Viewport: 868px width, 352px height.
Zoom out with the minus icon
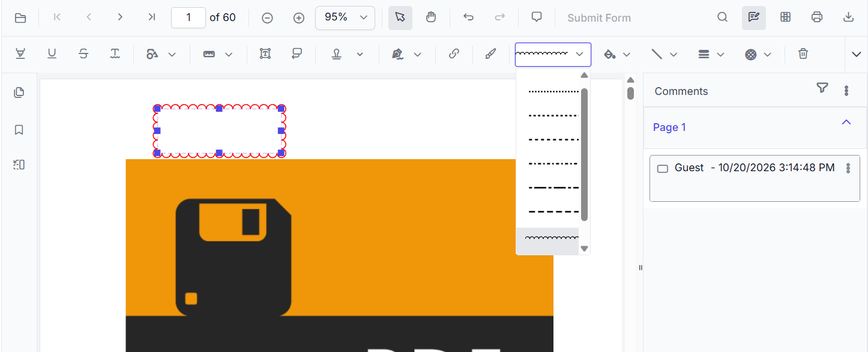pyautogui.click(x=268, y=18)
